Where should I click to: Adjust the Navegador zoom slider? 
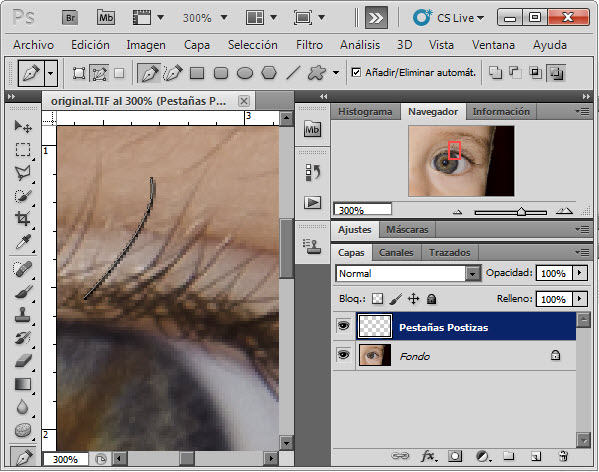coord(521,212)
